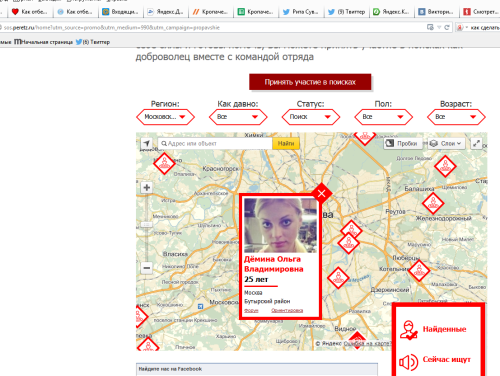Expand the Слои map layers menu
500x376 pixels.
tap(446, 143)
